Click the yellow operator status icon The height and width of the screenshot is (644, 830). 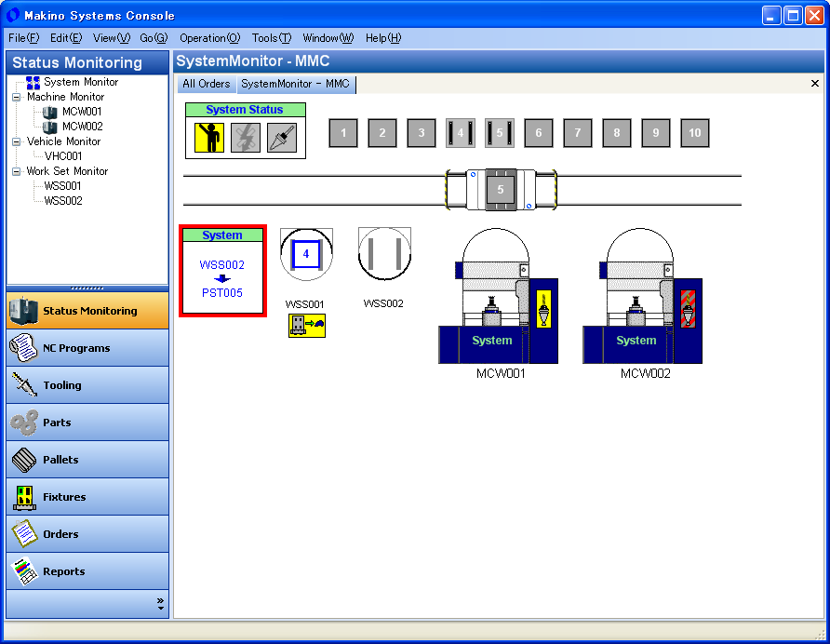pos(209,138)
